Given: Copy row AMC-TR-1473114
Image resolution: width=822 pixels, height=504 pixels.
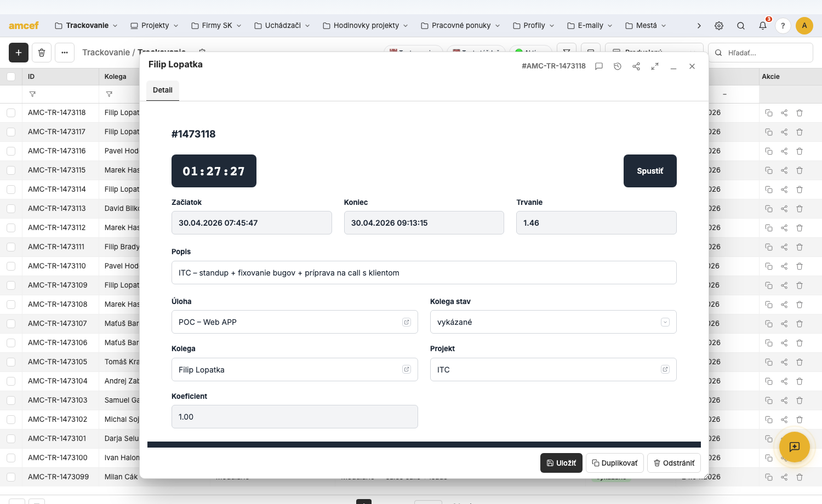Looking at the screenshot, I should point(769,190).
